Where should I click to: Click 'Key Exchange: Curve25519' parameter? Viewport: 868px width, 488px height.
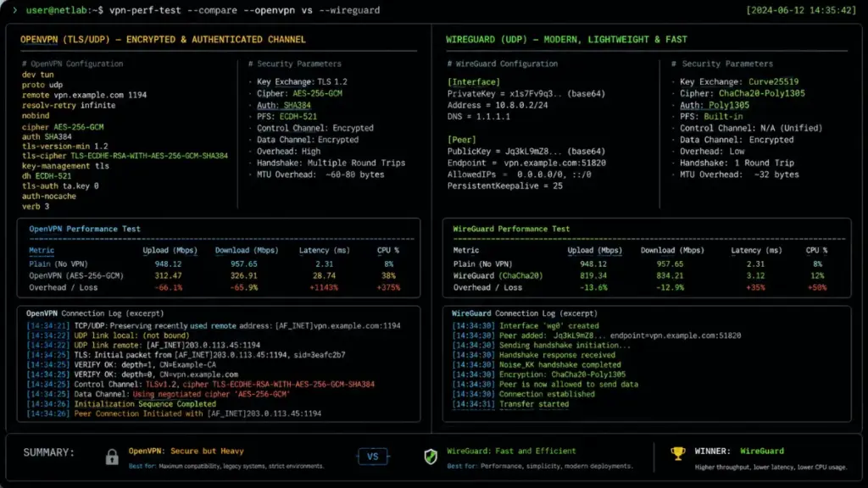click(739, 82)
